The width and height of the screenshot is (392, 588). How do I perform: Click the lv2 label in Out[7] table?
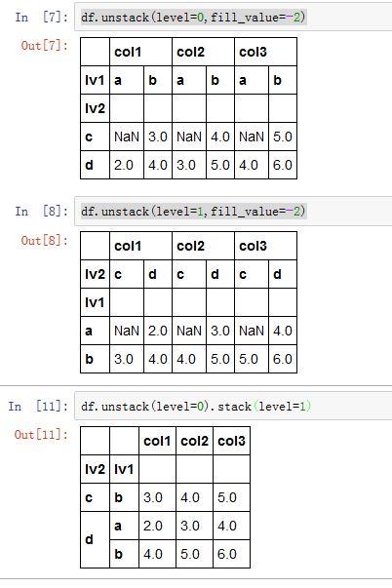point(95,108)
